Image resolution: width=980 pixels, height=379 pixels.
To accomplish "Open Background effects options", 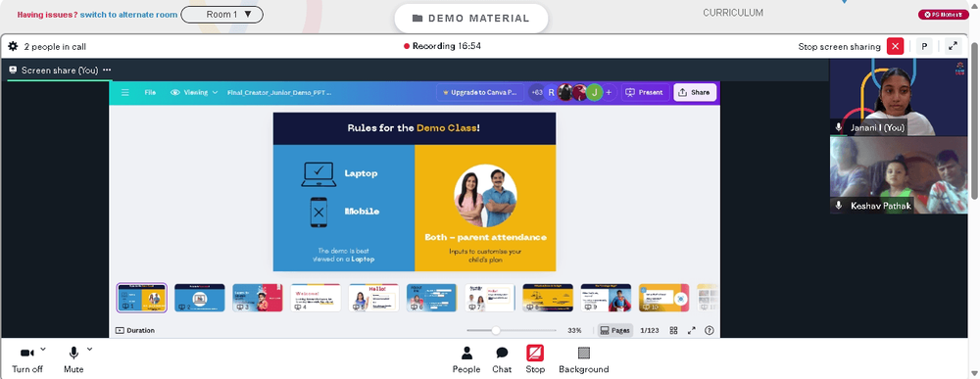I will 584,360.
